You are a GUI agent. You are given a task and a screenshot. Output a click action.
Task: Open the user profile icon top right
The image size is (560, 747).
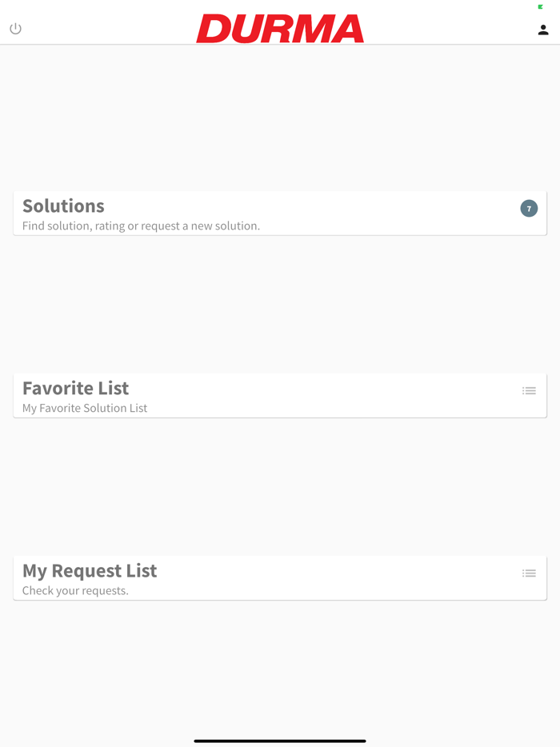pos(543,28)
